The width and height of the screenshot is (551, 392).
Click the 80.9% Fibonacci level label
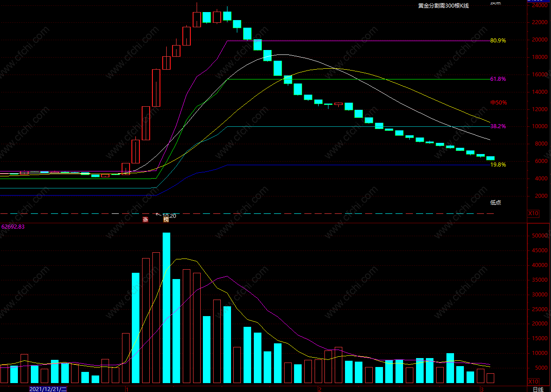pos(498,41)
